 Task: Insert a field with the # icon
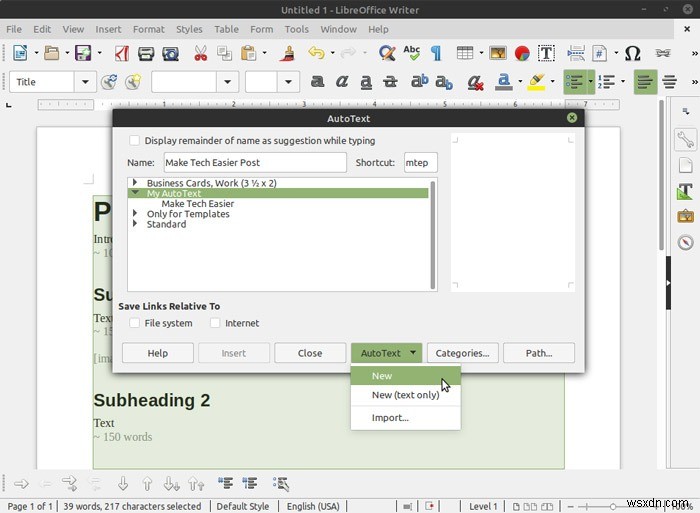pos(600,53)
